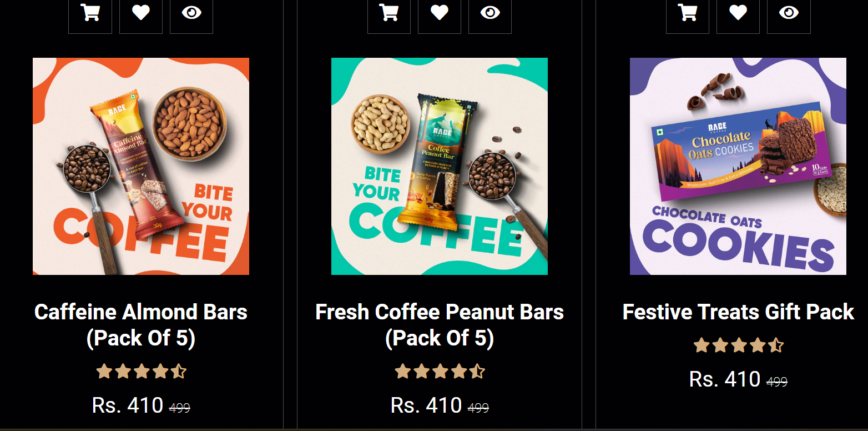Open Caffeine Almond Bars product image
Viewport: 868px width, 431px height.
pyautogui.click(x=141, y=166)
